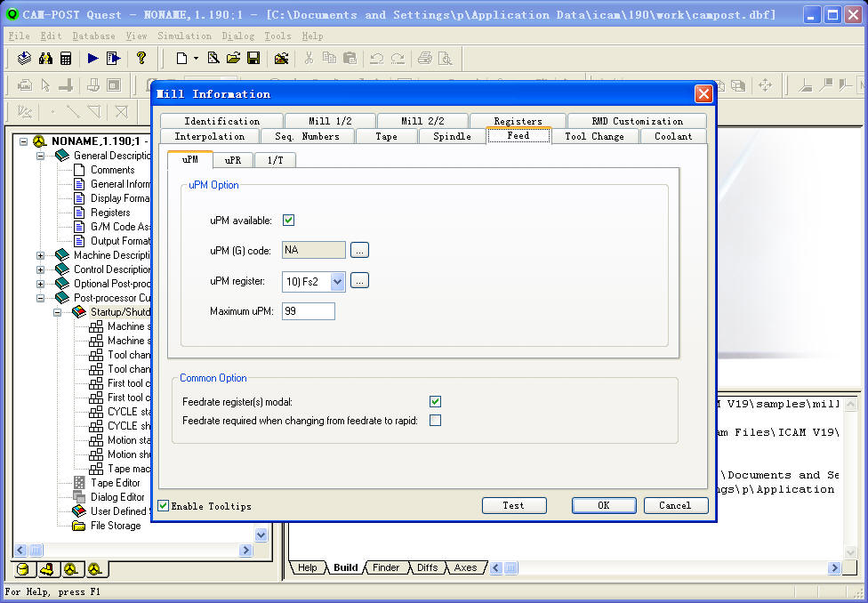
Task: Click the File Storage folder icon
Action: pos(78,526)
